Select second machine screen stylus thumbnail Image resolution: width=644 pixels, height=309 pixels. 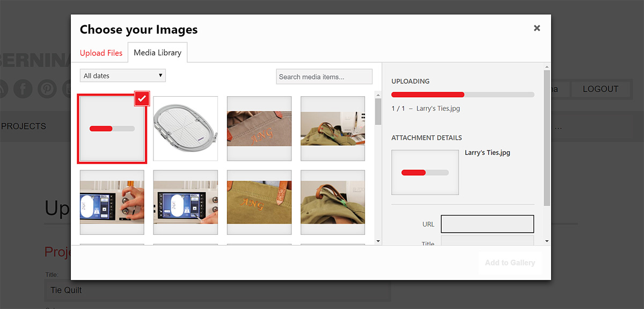(185, 203)
